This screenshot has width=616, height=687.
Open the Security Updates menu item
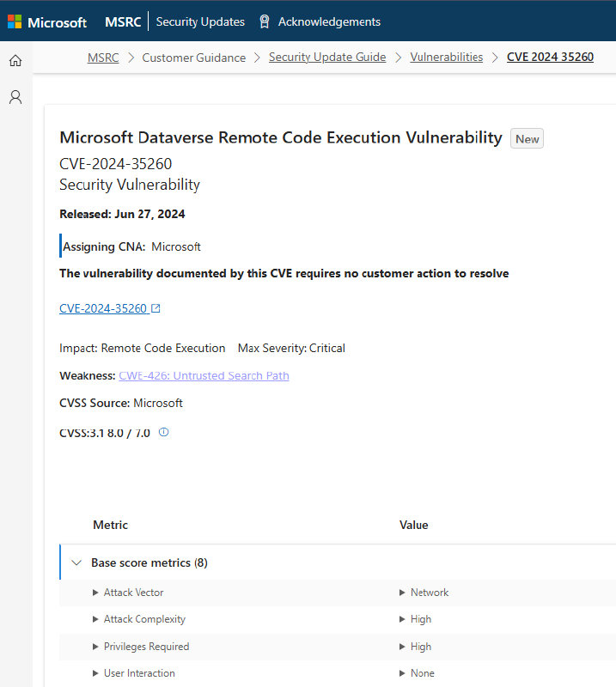[200, 22]
